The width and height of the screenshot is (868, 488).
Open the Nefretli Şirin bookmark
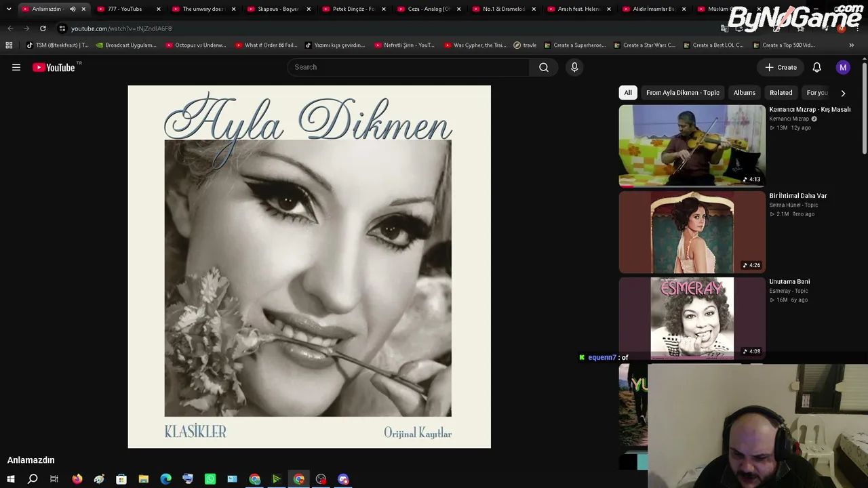click(x=404, y=45)
